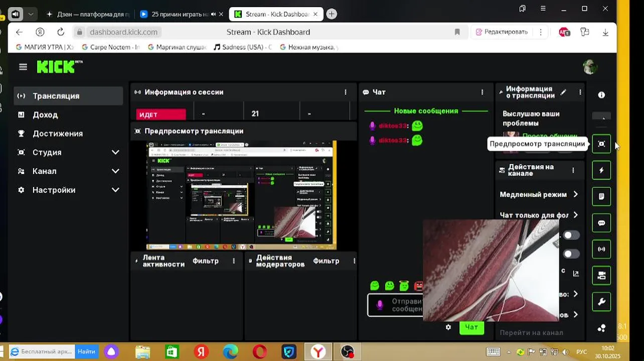Click the Редактировать button
The width and height of the screenshot is (644, 361).
point(502,32)
